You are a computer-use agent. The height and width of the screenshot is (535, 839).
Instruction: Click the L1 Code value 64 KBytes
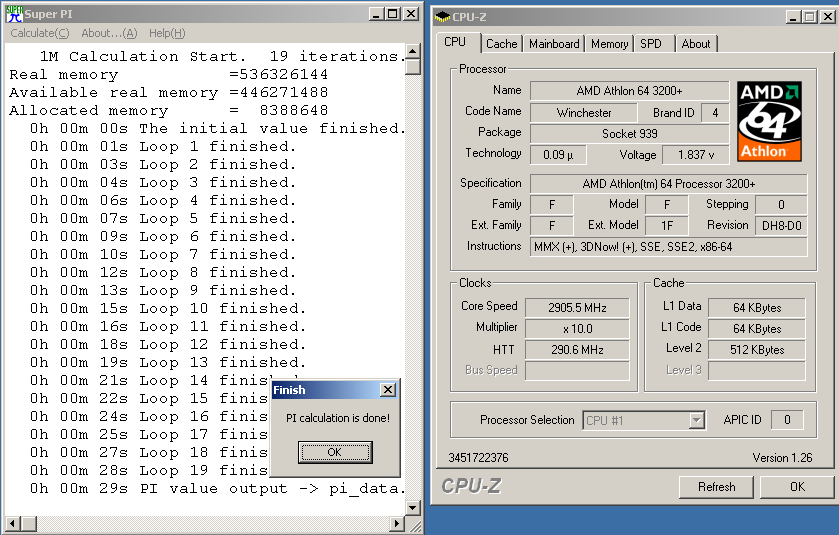(757, 328)
